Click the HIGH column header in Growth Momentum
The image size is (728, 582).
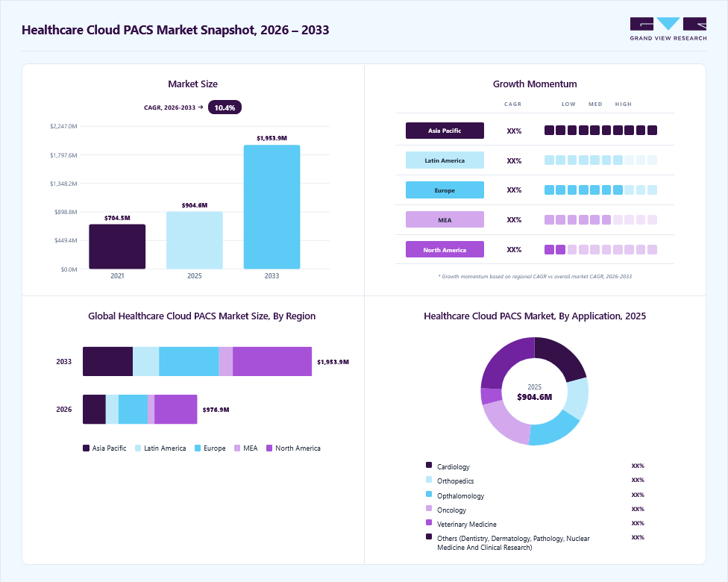(x=624, y=104)
